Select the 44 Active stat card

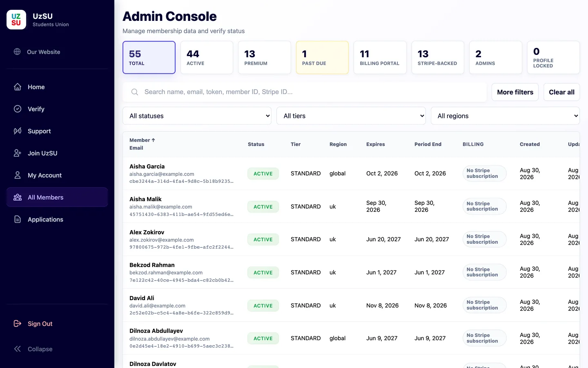coord(207,57)
